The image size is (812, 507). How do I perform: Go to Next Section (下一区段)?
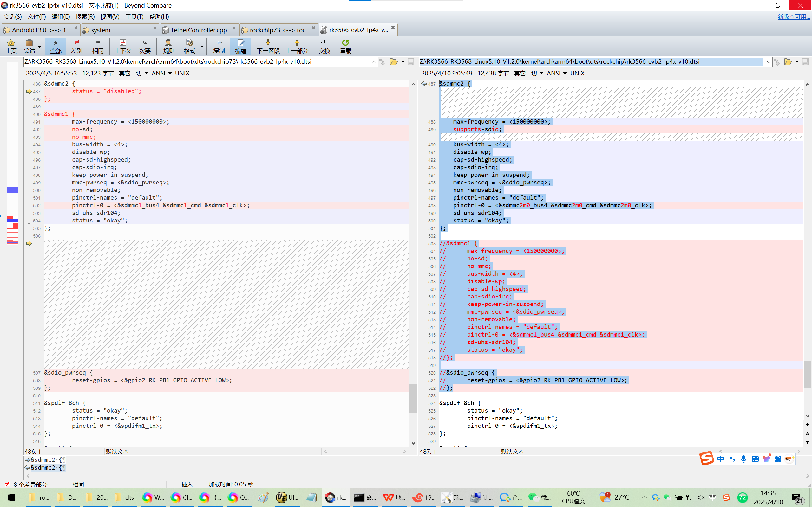point(268,46)
